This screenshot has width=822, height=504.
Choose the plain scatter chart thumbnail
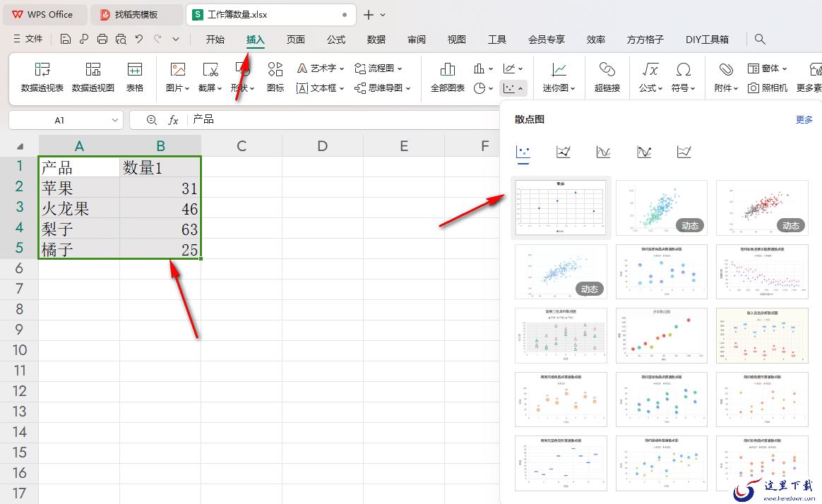(x=561, y=208)
